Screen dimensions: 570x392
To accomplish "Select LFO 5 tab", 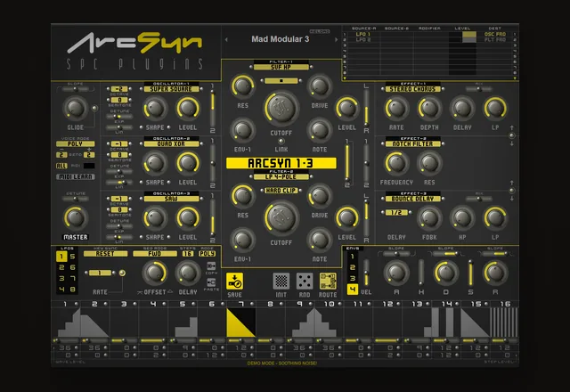I will 72,257.
